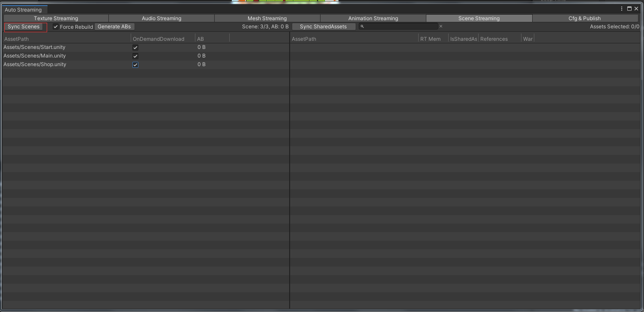The height and width of the screenshot is (312, 644).
Task: Open the Mesh Streaming tab
Action: coord(267,18)
